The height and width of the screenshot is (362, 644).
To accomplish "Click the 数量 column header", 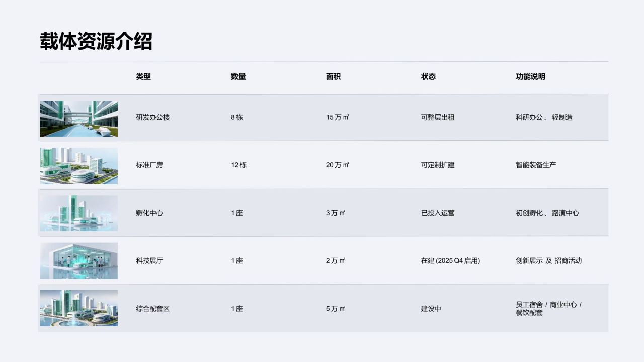I will pos(238,77).
